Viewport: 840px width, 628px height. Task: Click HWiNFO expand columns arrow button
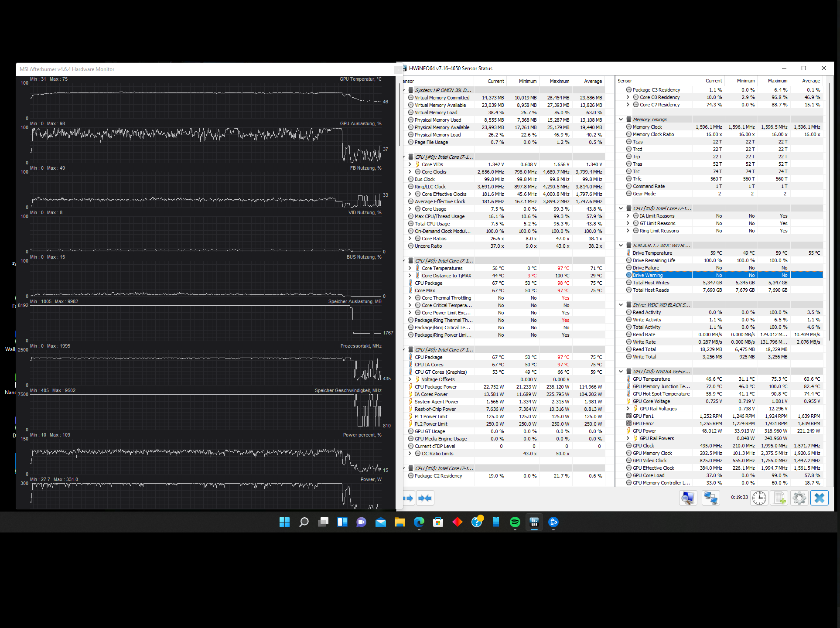[x=408, y=498]
